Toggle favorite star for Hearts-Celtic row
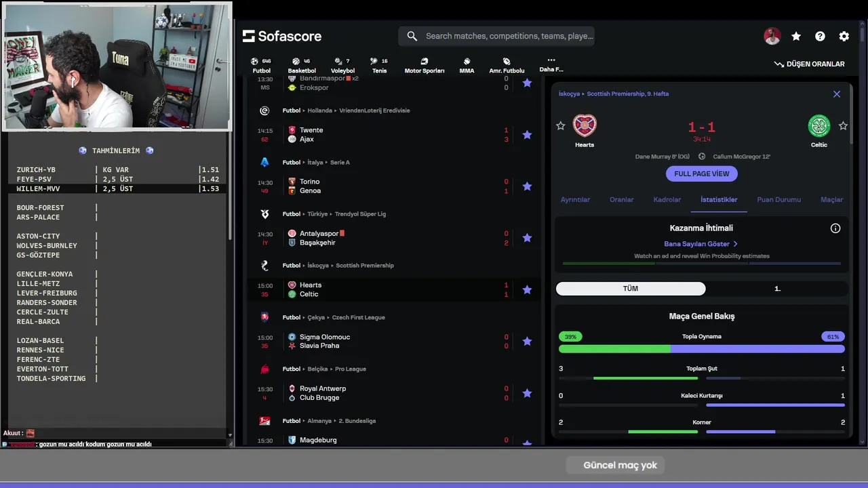The width and height of the screenshot is (868, 488). point(527,289)
